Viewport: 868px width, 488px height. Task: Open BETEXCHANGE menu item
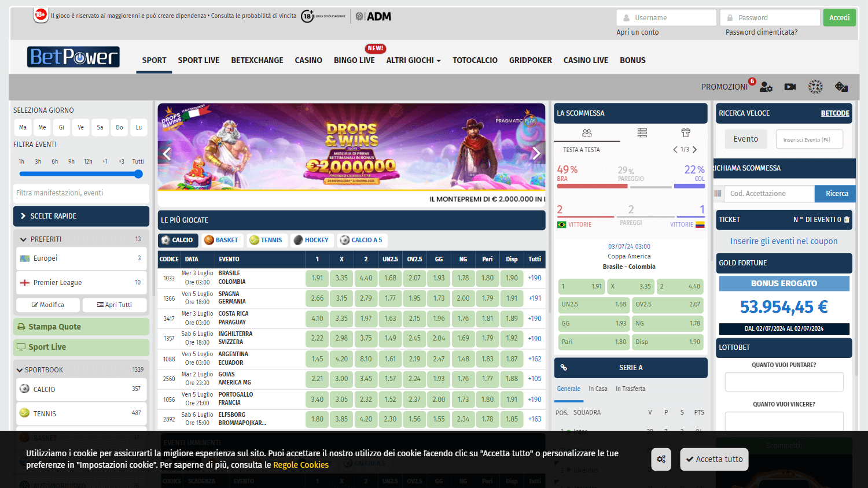coord(257,60)
